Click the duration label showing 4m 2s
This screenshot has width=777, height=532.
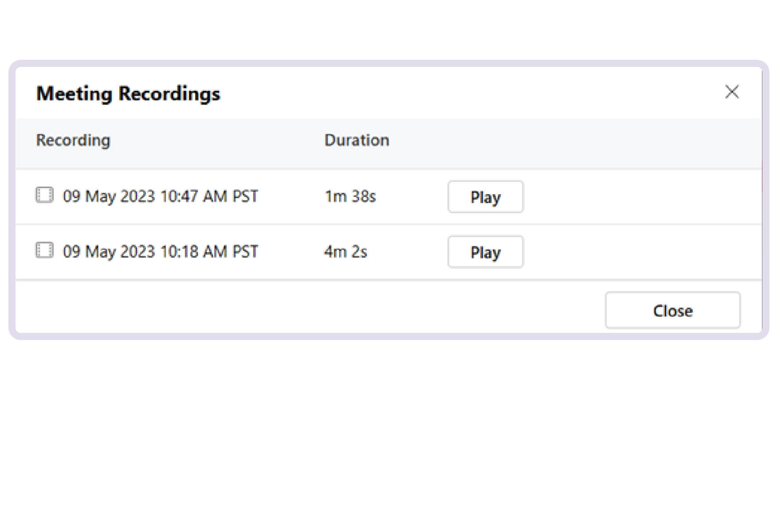(345, 251)
